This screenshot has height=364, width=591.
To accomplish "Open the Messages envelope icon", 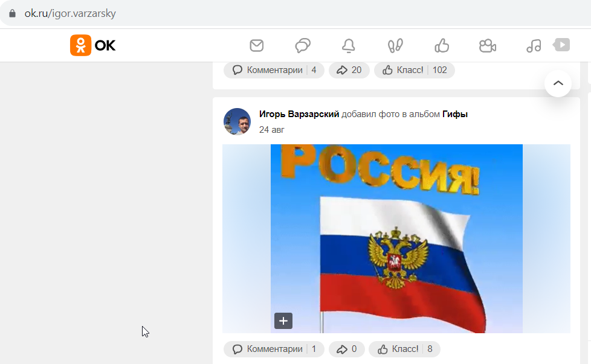I will point(257,45).
